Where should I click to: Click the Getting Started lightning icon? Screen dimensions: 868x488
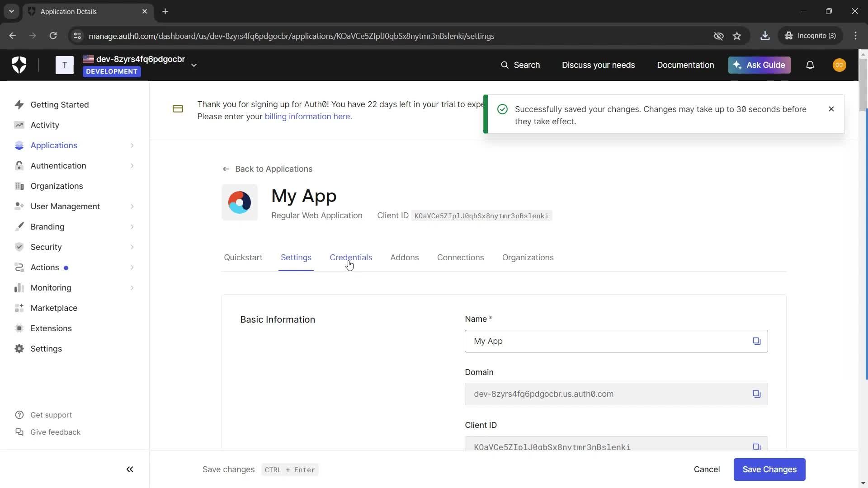click(x=19, y=104)
